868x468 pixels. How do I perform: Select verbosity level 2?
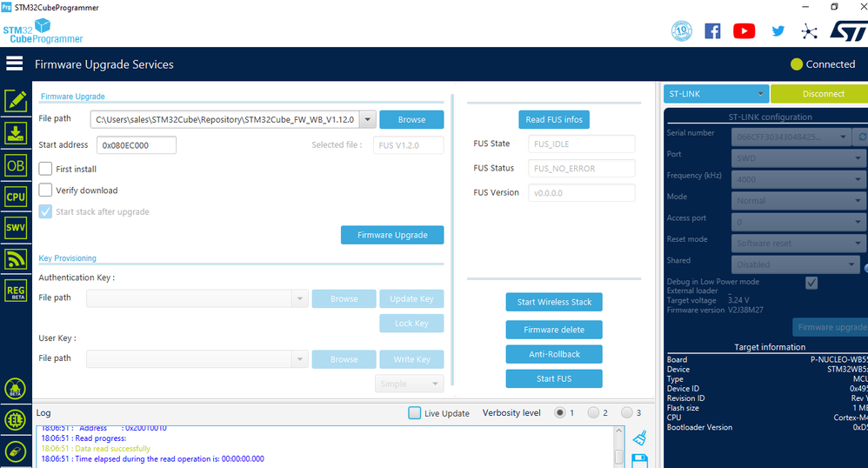[x=593, y=412]
